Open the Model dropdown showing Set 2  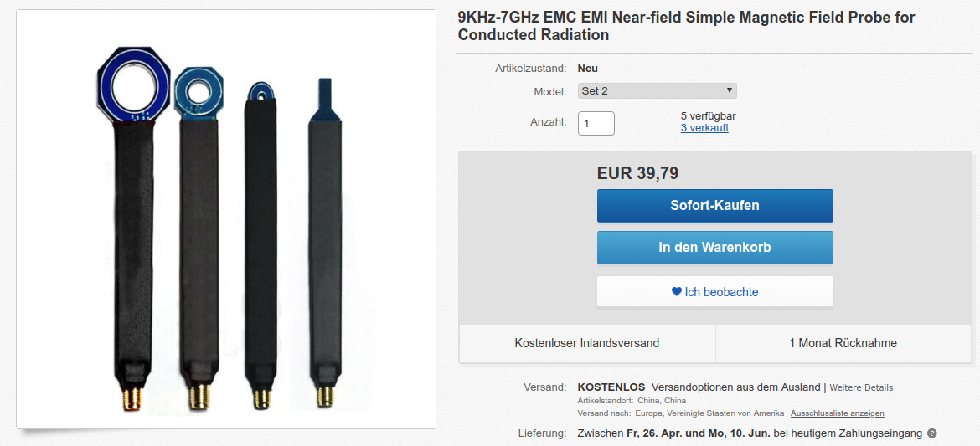click(x=657, y=91)
